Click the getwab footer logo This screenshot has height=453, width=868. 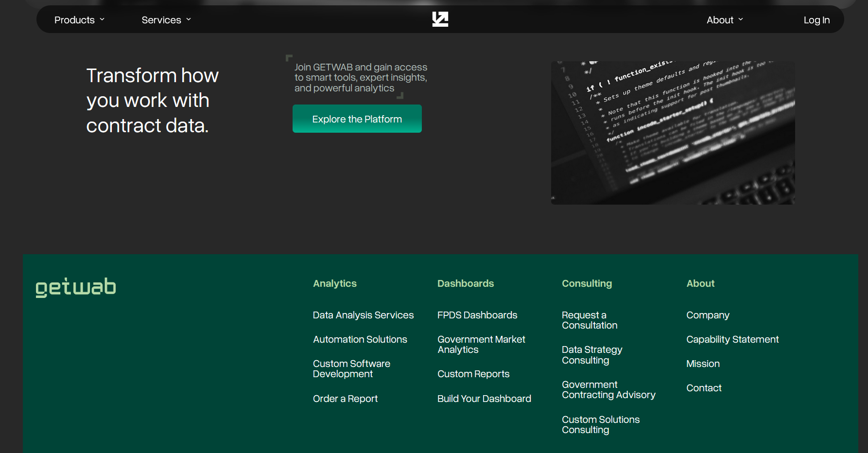tap(76, 287)
